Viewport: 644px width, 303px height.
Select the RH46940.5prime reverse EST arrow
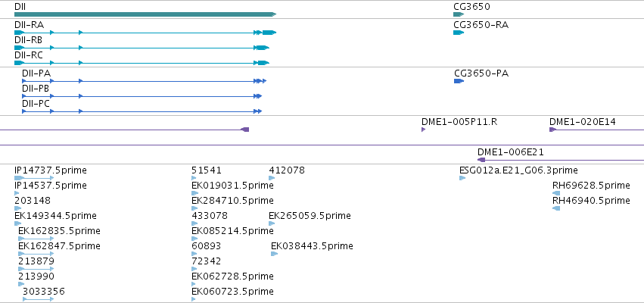556,208
